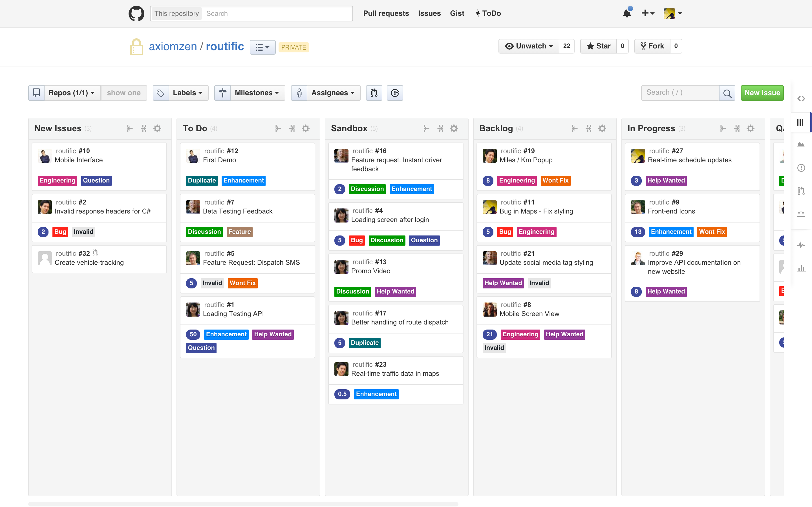Open Pull requests in the top navigation
This screenshot has height=507, width=812.
click(x=386, y=14)
